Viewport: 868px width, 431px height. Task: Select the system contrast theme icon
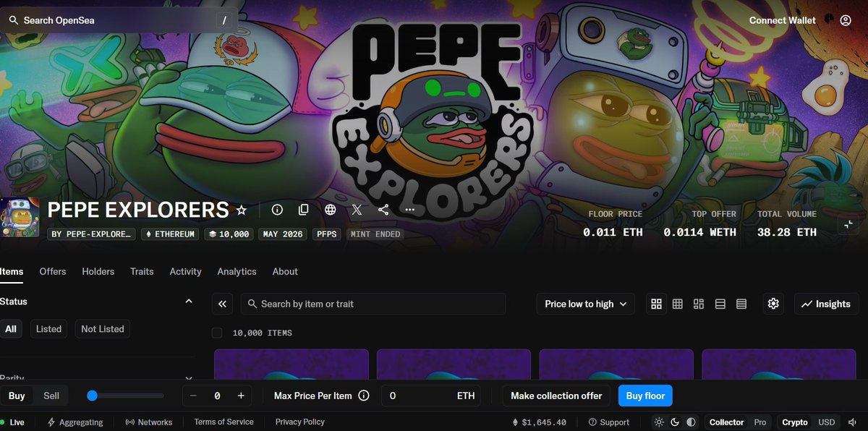691,422
